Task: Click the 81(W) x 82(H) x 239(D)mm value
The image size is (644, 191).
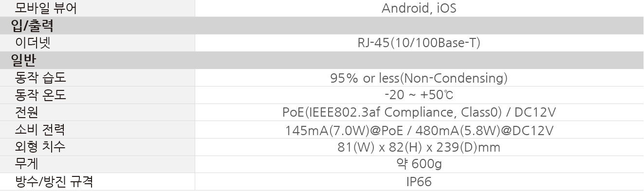Action: click(x=419, y=147)
